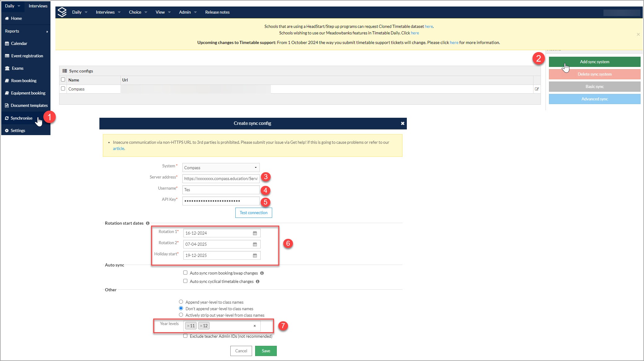Dismiss the yellow announcement banner

click(x=638, y=34)
